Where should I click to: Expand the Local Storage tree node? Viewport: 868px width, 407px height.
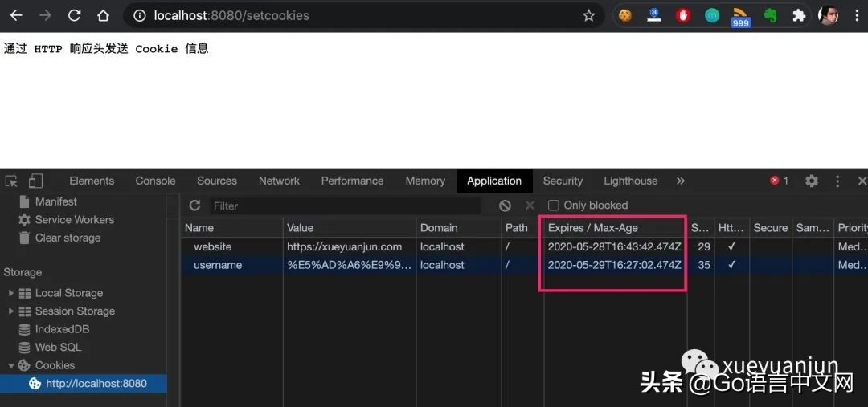click(x=11, y=293)
